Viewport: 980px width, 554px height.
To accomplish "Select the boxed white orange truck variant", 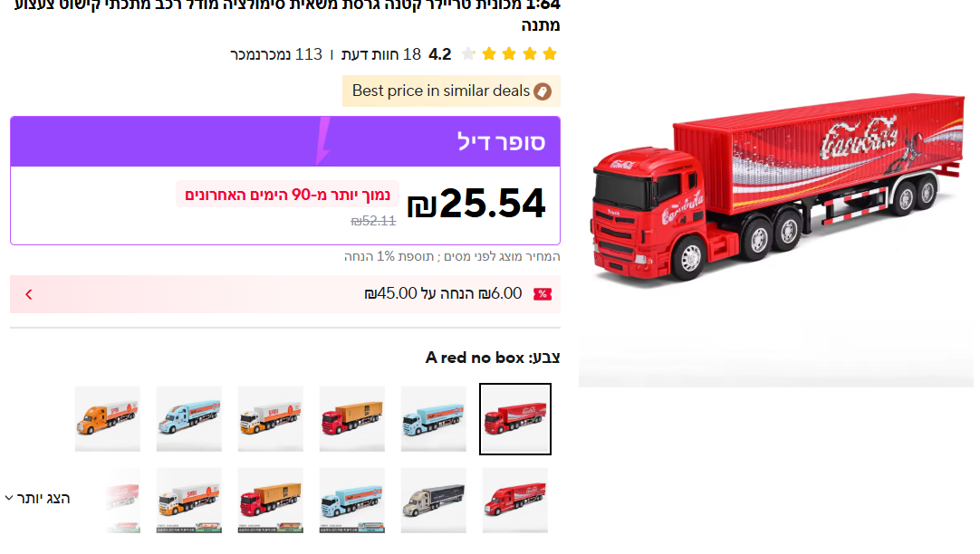I will click(188, 501).
